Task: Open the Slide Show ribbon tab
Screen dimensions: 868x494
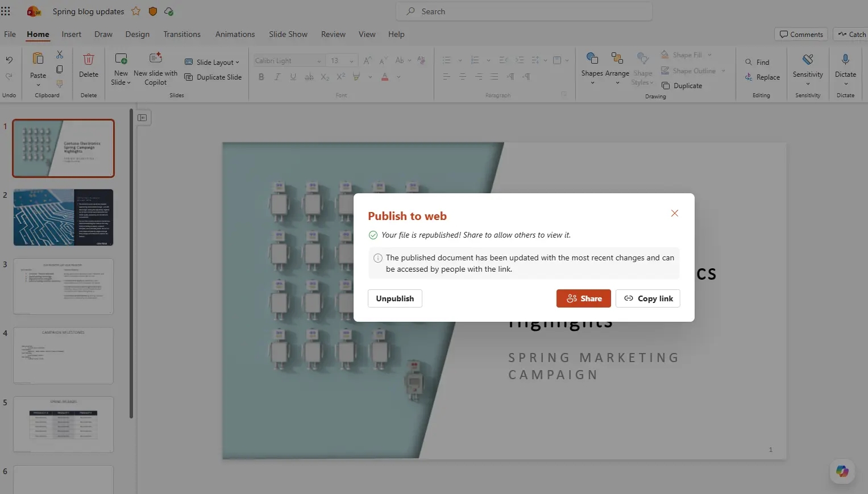Action: click(288, 34)
